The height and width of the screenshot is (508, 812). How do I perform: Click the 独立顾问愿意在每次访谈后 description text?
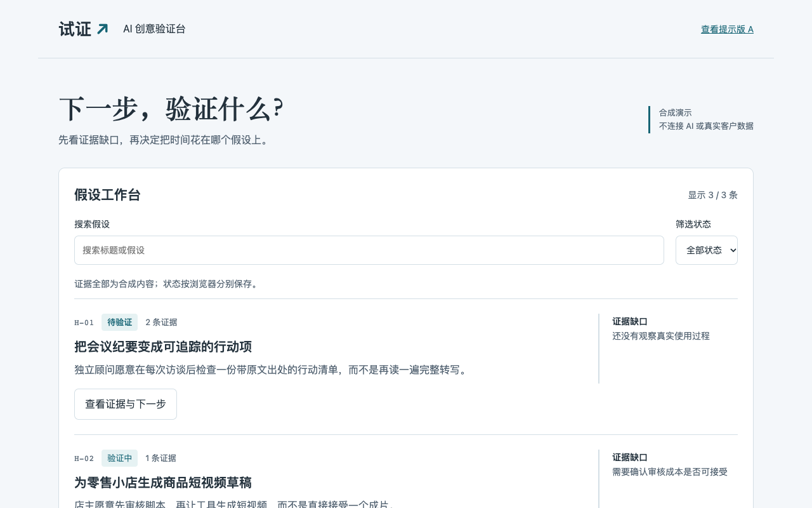pyautogui.click(x=272, y=370)
